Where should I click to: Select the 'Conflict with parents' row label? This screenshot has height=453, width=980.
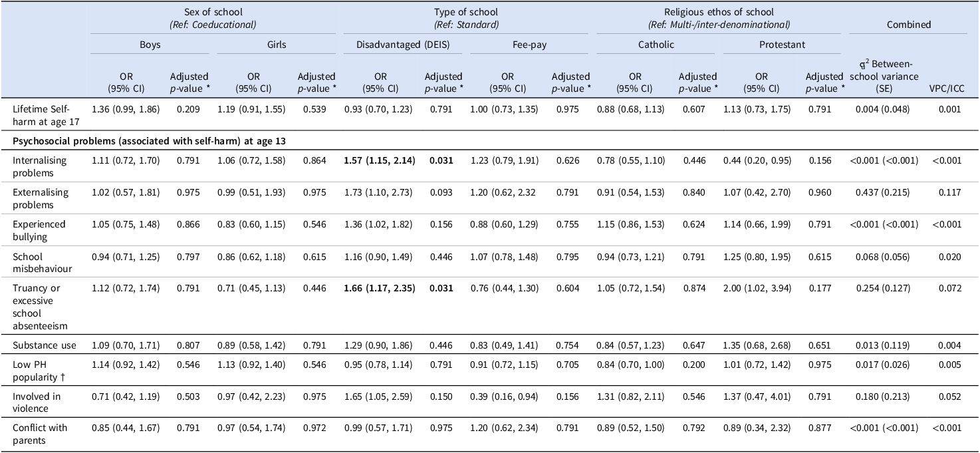point(40,433)
